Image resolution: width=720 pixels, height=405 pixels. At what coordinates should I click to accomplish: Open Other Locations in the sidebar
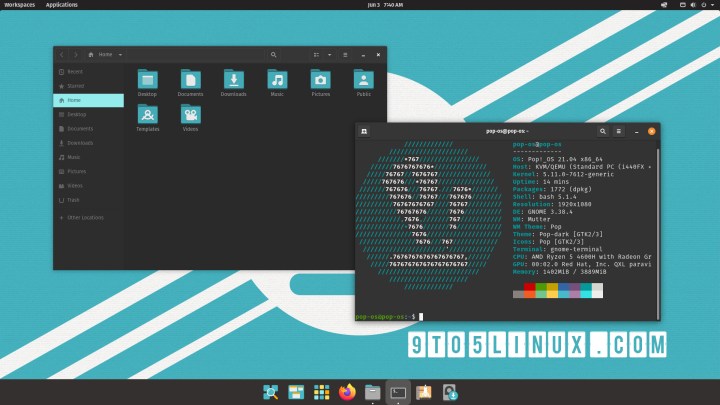(x=89, y=217)
